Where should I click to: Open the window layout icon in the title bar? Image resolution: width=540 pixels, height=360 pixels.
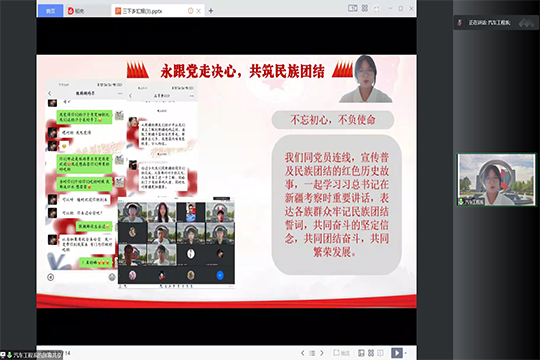coord(353,8)
